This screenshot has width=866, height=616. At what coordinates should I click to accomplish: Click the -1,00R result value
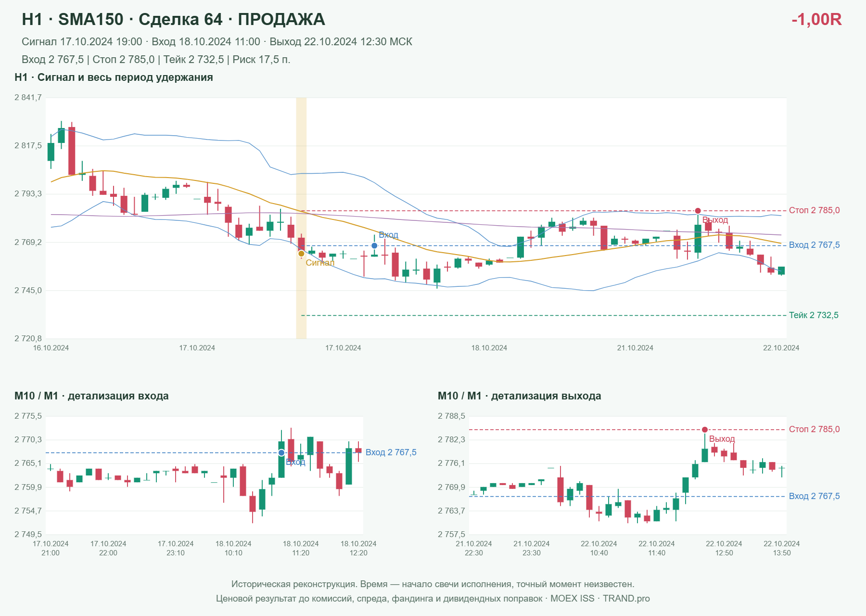click(816, 19)
